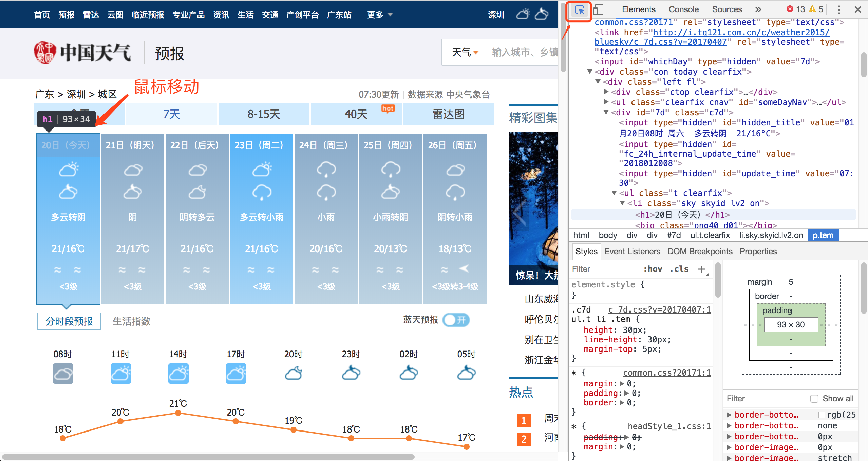Click the li.sky.skyid.lv2.on breadcrumb item

(771, 235)
